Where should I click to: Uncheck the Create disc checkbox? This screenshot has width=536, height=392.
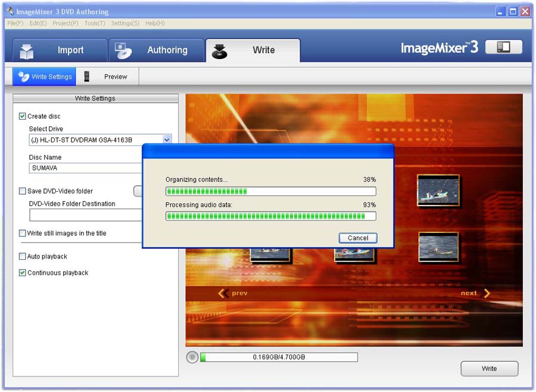coord(23,116)
